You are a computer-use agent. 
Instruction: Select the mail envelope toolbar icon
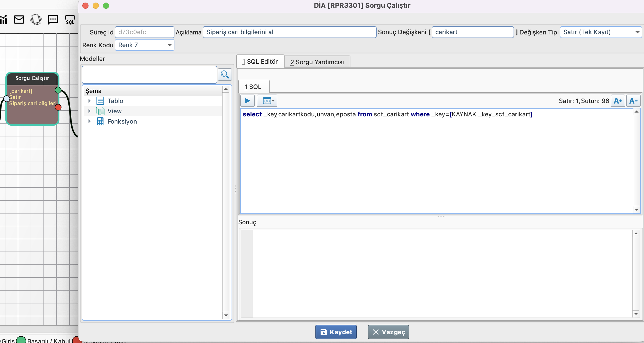point(19,20)
